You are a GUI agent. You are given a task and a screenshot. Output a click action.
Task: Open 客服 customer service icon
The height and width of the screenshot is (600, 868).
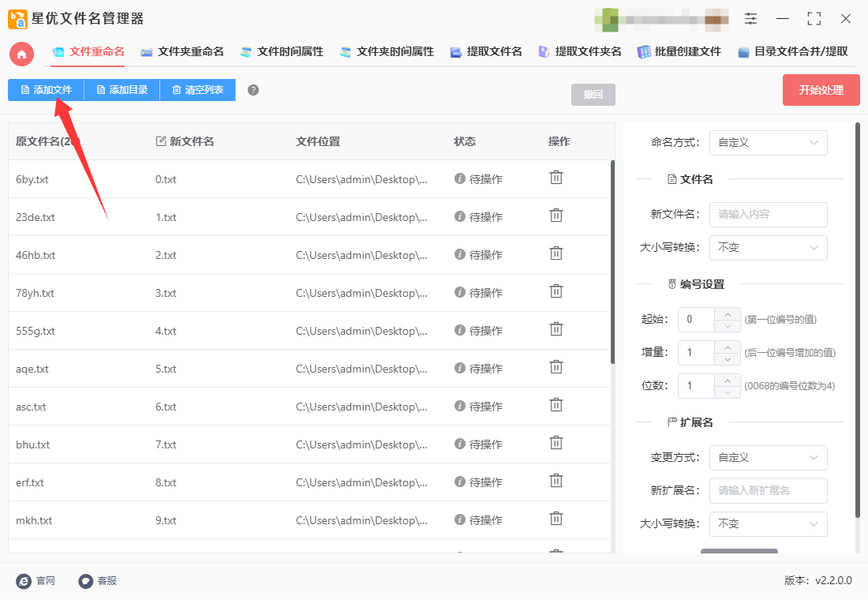[x=85, y=580]
